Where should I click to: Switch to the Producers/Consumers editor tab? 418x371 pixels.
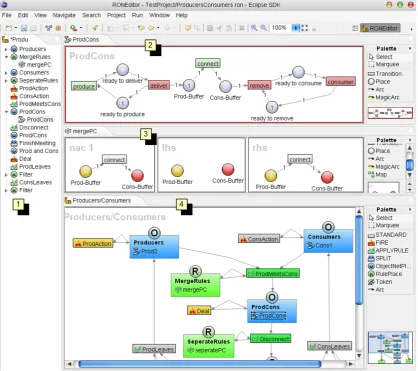98,201
